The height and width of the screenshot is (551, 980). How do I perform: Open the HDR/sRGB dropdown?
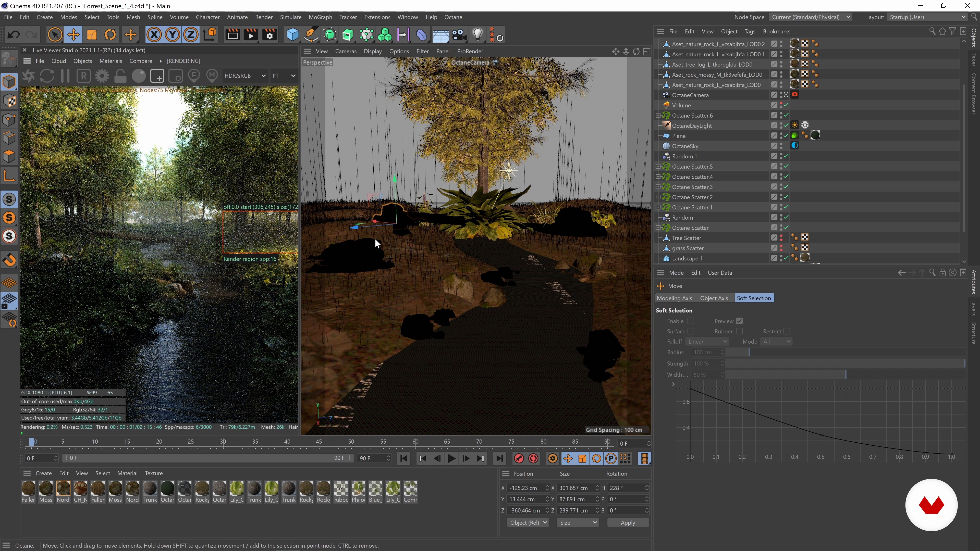tap(245, 76)
